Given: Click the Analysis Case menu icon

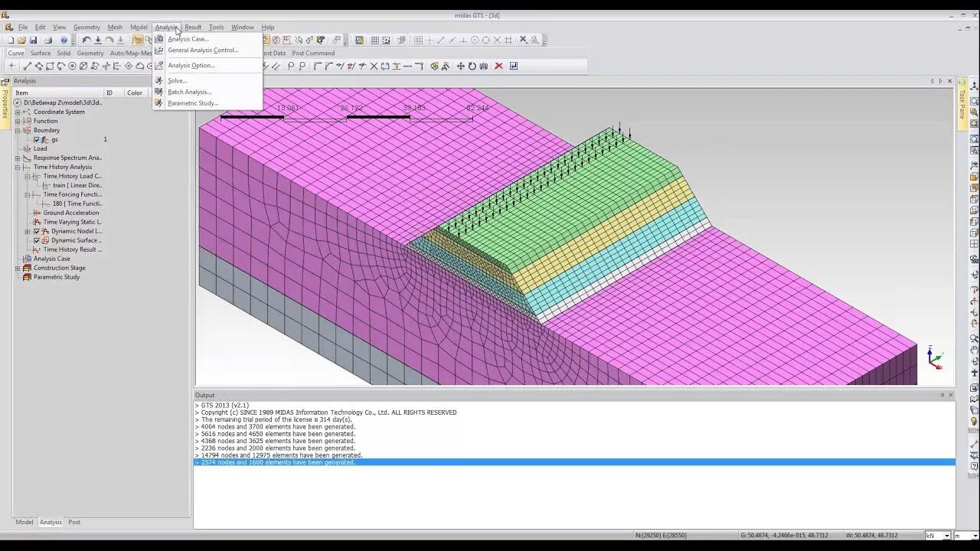Looking at the screenshot, I should [159, 39].
